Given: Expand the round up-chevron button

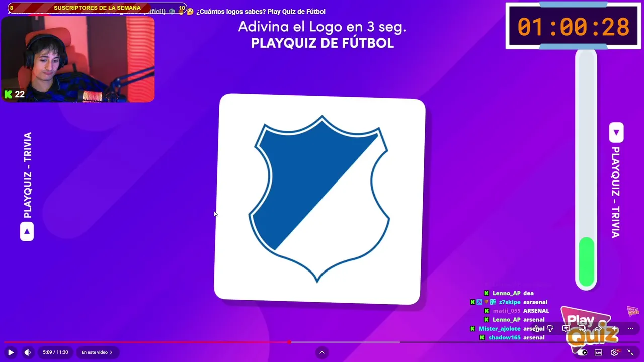Looking at the screenshot, I should (x=322, y=352).
